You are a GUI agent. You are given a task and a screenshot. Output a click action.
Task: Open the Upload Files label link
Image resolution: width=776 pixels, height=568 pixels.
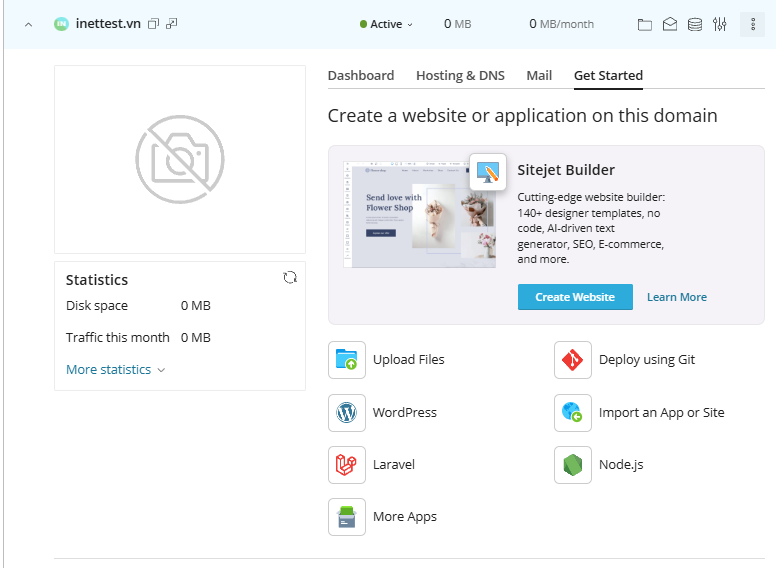409,360
